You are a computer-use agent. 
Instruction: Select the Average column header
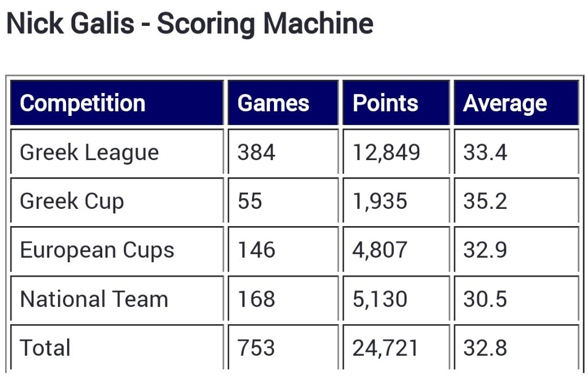[x=505, y=103]
